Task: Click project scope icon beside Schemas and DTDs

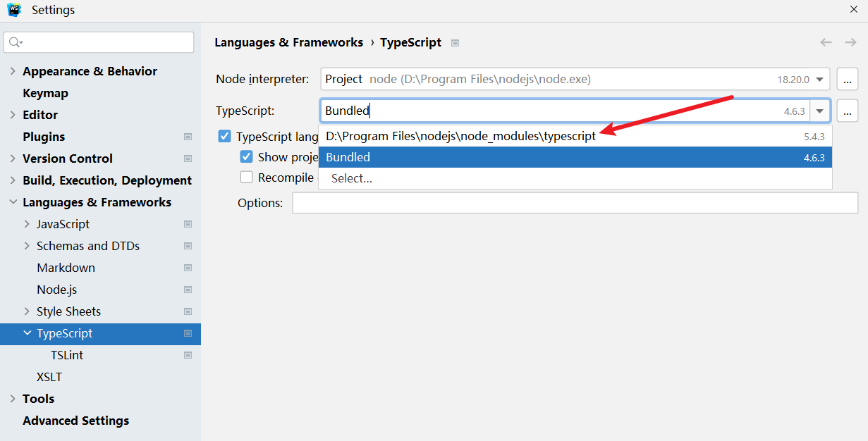Action: [x=188, y=246]
